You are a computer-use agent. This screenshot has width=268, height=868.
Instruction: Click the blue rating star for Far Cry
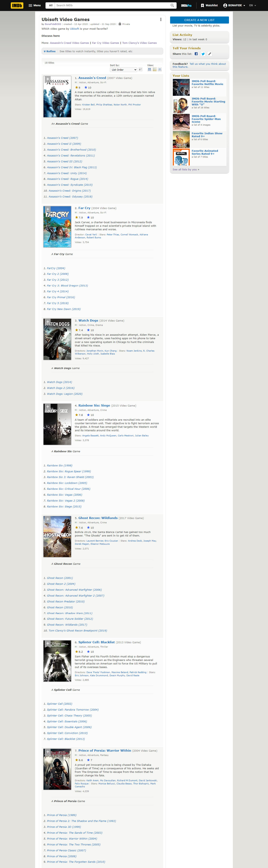tap(88, 218)
